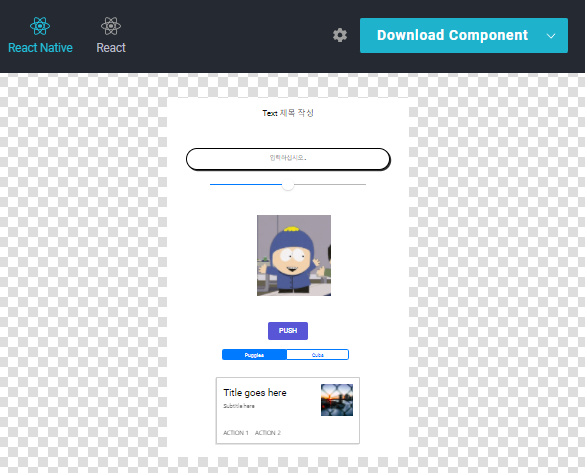Viewport: 585px width, 473px height.
Task: Click the card's sunset thumbnail image
Action: coord(337,400)
